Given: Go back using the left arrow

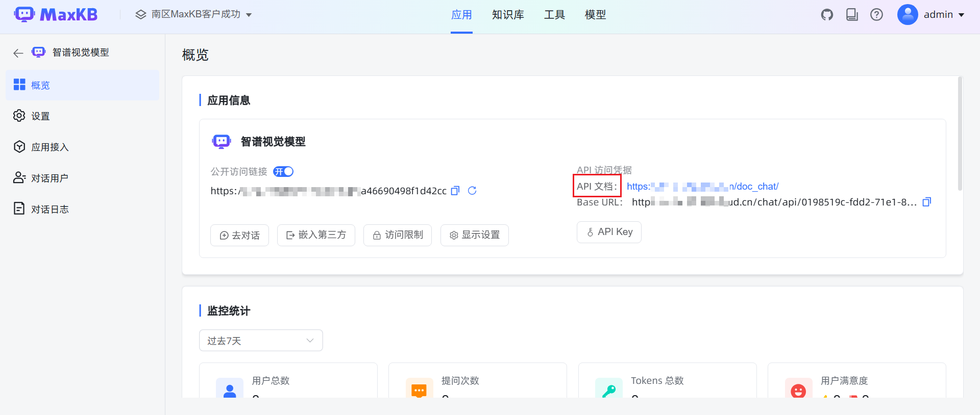Looking at the screenshot, I should [18, 53].
